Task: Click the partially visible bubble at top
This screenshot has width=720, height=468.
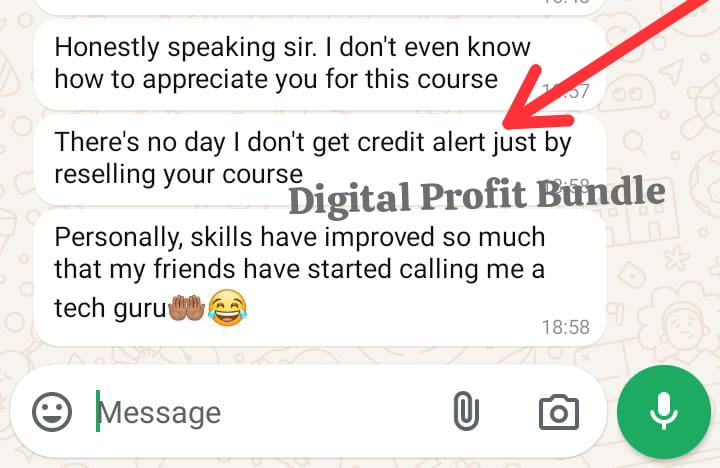Action: tap(320, 7)
